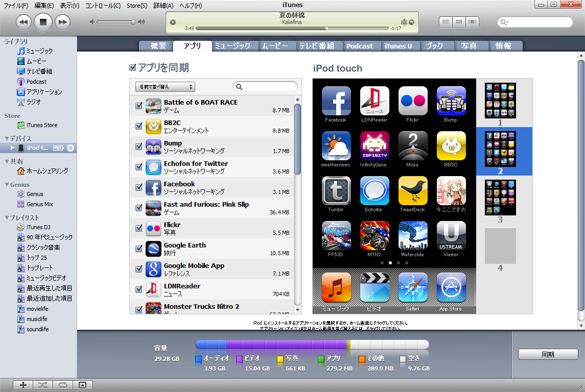This screenshot has height=392, width=585.
Task: Collapse the プレイリスト section triangle
Action: click(7, 217)
